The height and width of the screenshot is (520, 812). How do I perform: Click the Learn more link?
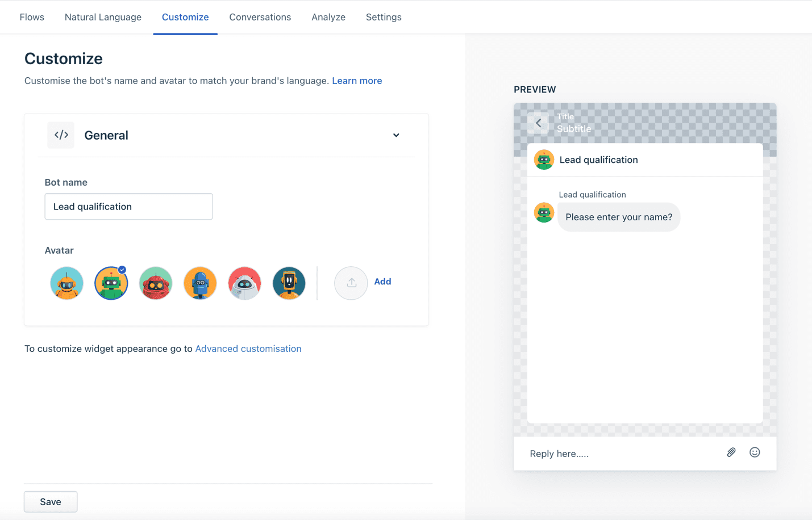point(357,81)
